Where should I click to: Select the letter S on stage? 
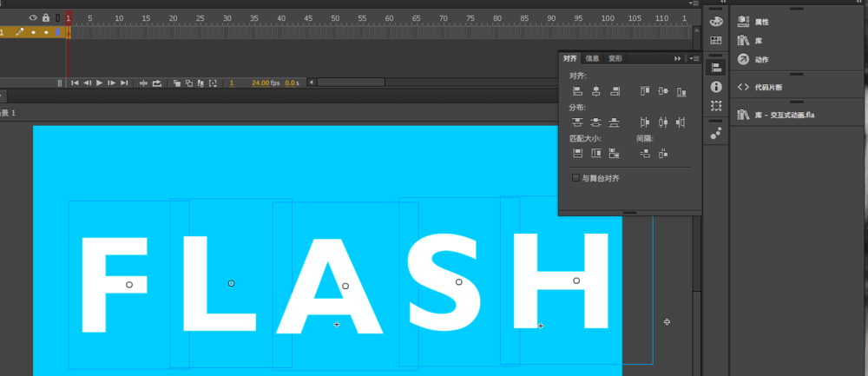point(445,280)
